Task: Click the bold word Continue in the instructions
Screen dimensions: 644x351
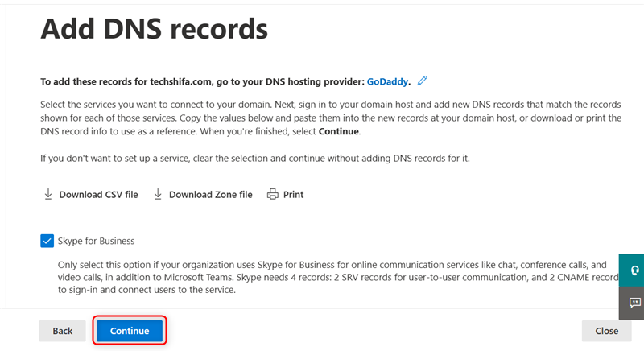Action: click(x=338, y=131)
